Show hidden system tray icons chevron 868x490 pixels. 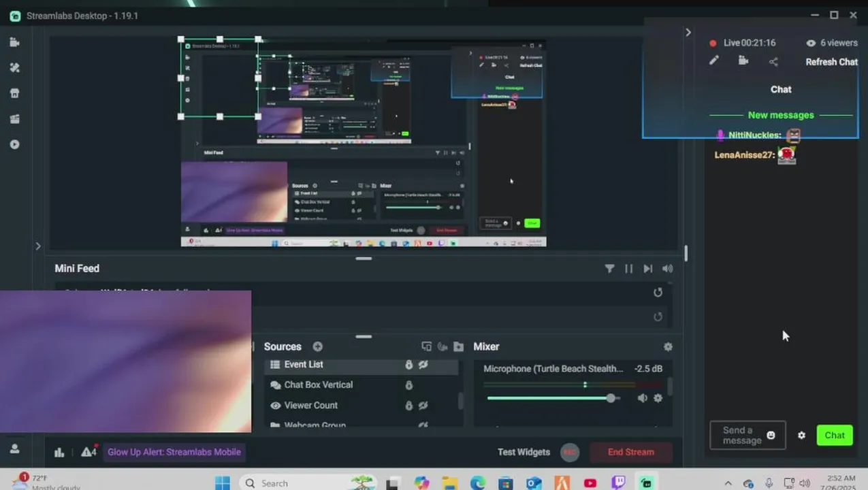[728, 483]
